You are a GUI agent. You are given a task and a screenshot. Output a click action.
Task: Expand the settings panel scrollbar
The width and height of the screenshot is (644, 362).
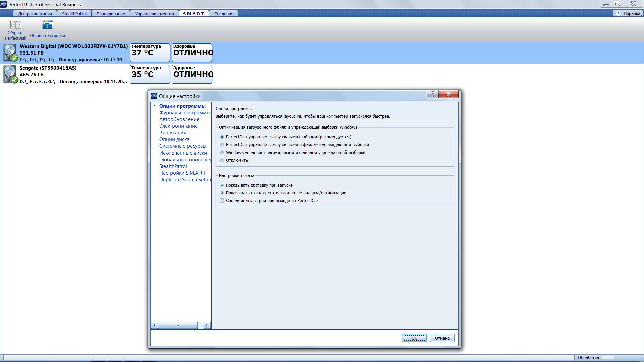point(206,325)
